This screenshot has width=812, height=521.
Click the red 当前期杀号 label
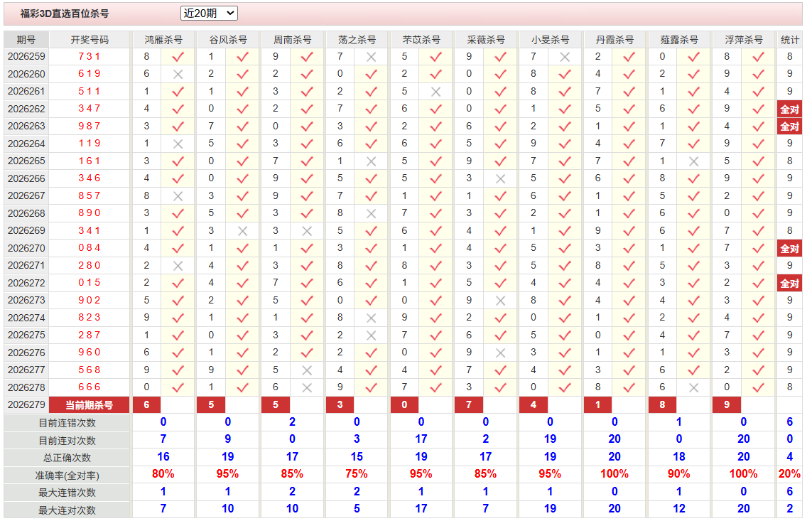[x=89, y=405]
